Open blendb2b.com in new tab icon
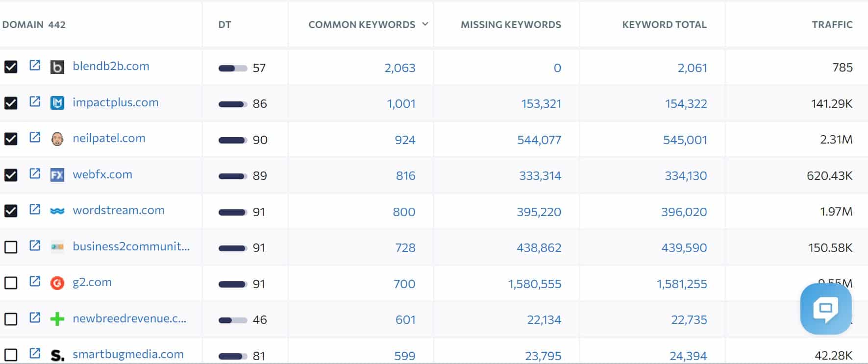The image size is (868, 364). [35, 65]
